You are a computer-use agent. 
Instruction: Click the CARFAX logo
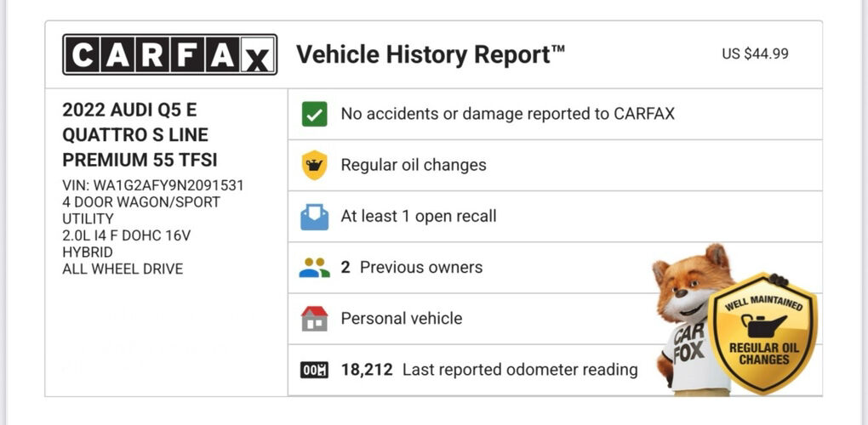pyautogui.click(x=169, y=54)
